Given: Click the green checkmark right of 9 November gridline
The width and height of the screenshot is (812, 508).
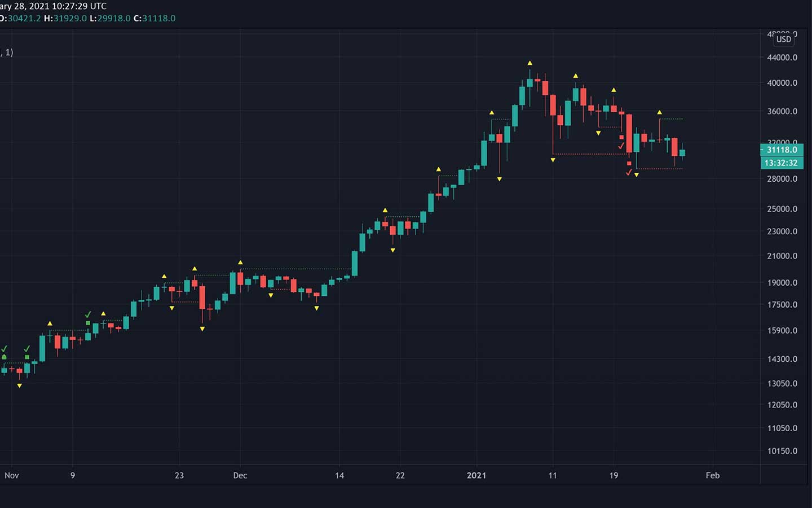Looking at the screenshot, I should (x=88, y=314).
